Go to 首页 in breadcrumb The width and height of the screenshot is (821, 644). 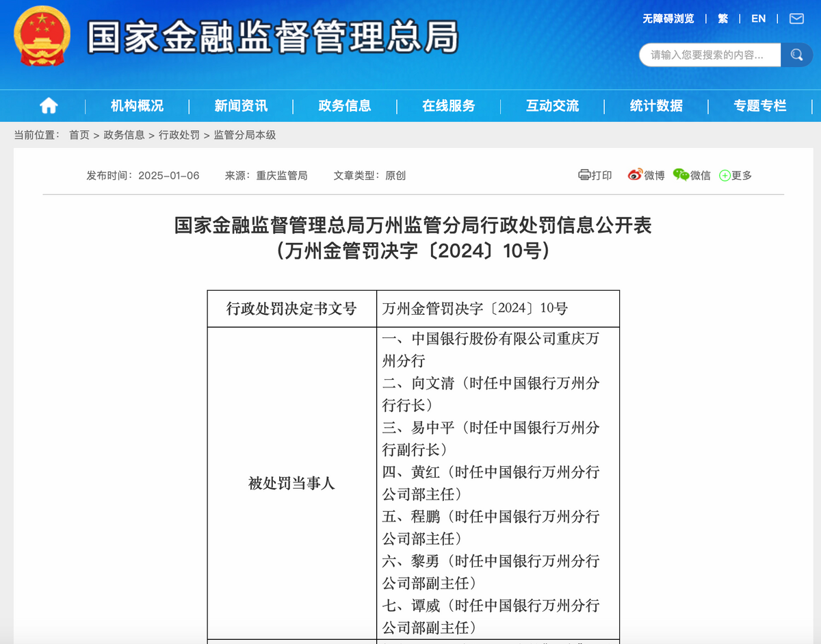pos(79,135)
